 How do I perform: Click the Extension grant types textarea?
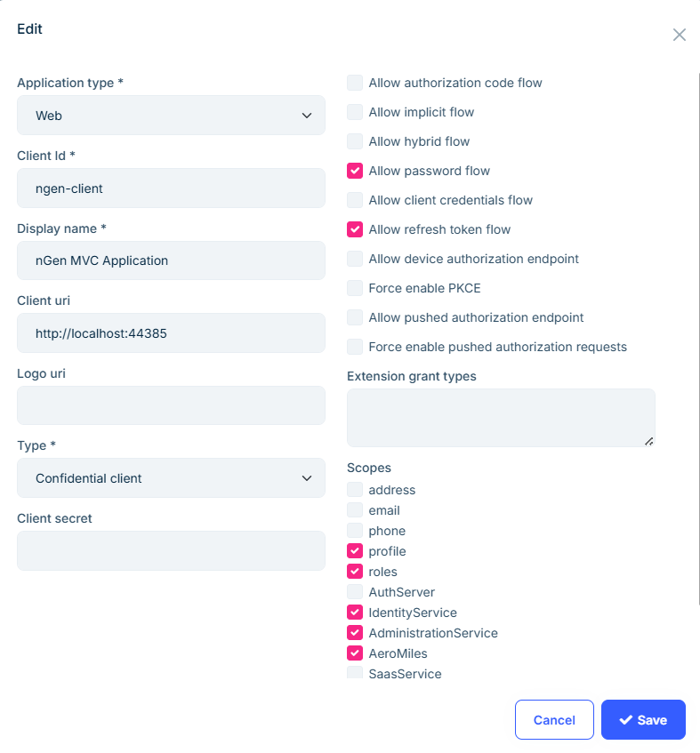click(501, 418)
